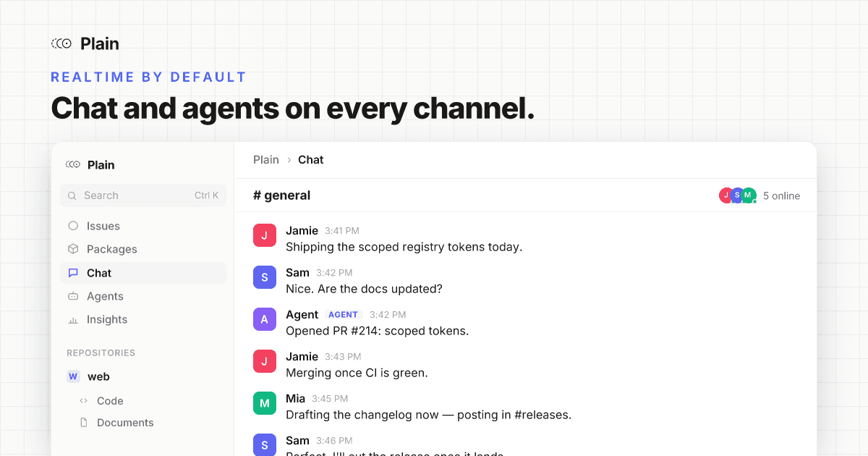Viewport: 868px width, 456px height.
Task: Go to the Agents page
Action: pos(143,296)
